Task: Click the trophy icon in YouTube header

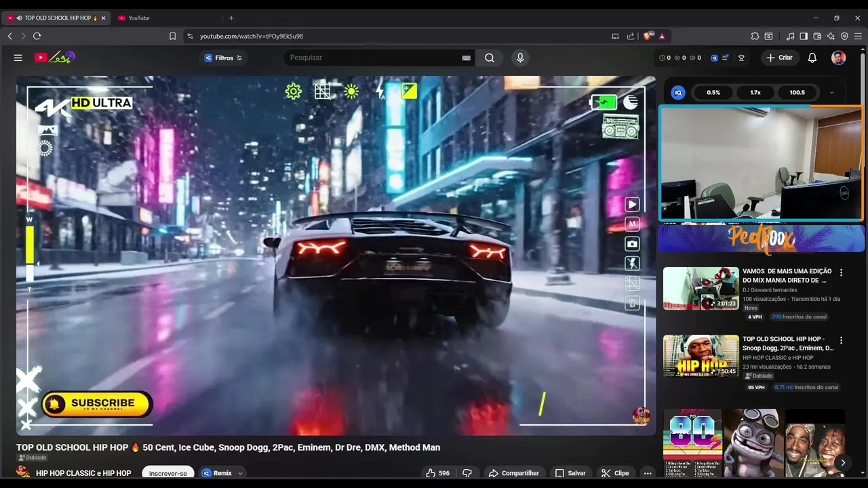Action: (741, 58)
